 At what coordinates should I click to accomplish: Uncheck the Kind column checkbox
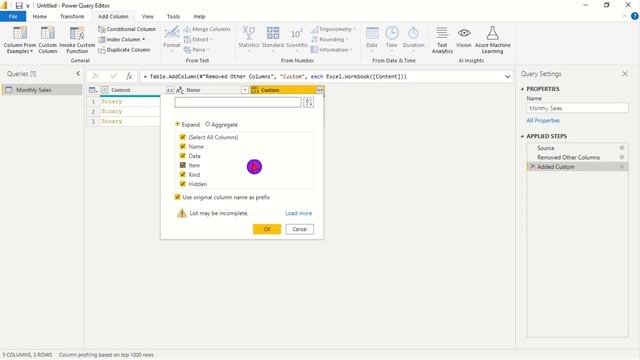click(x=182, y=175)
